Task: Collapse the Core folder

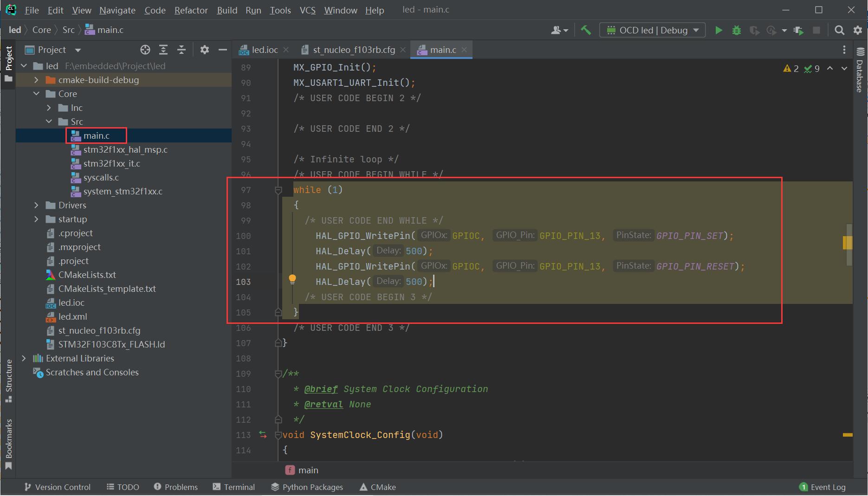Action: [36, 94]
